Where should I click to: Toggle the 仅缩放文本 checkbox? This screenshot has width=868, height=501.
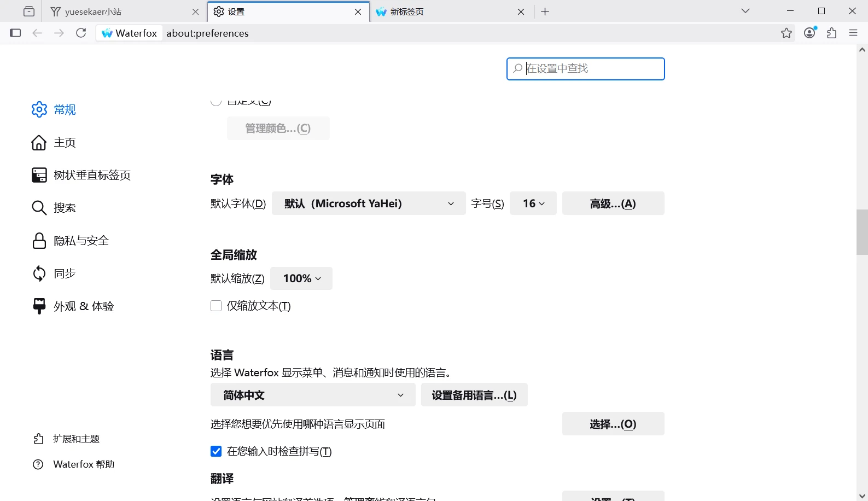(x=216, y=306)
